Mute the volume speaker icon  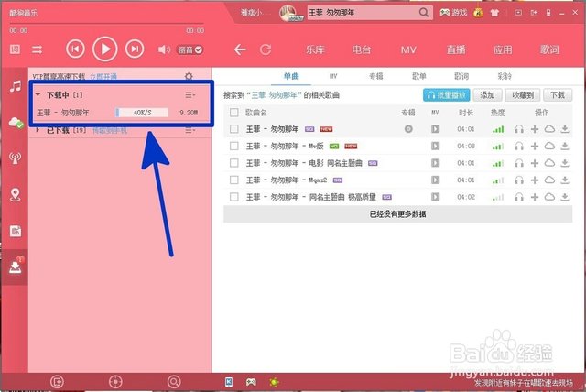pyautogui.click(x=163, y=49)
